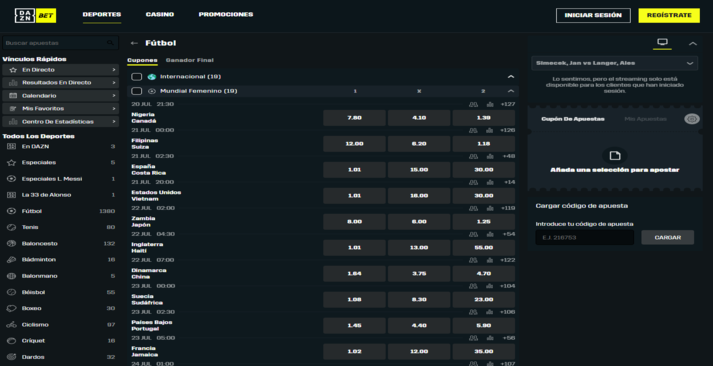Image resolution: width=713 pixels, height=366 pixels.
Task: Open the head-to-head icon for Dinamarca vs China
Action: coord(473,260)
